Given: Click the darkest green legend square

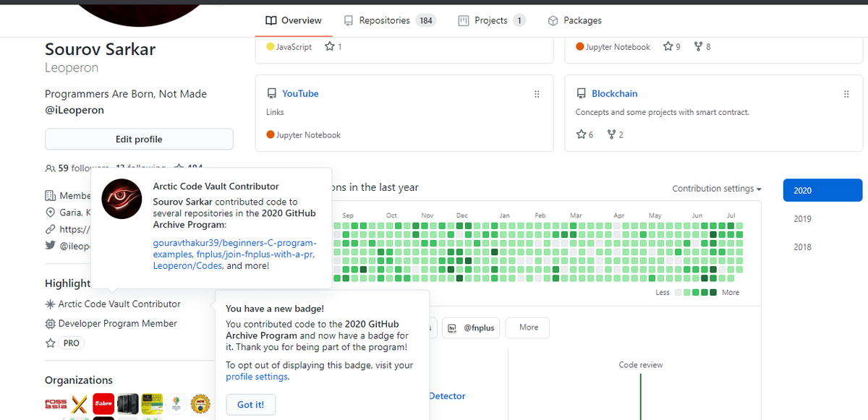Looking at the screenshot, I should (713, 293).
